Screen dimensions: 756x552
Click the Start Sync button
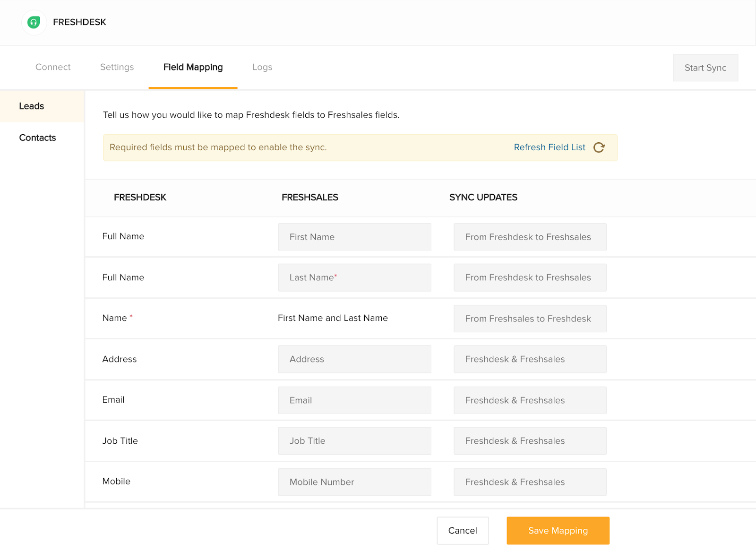[x=705, y=68]
